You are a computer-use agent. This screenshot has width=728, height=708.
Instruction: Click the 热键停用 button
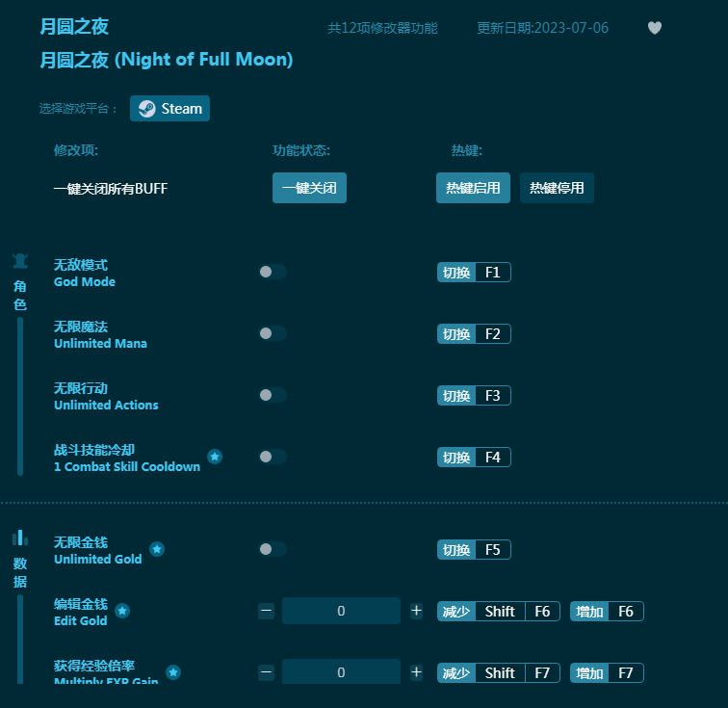coord(557,188)
